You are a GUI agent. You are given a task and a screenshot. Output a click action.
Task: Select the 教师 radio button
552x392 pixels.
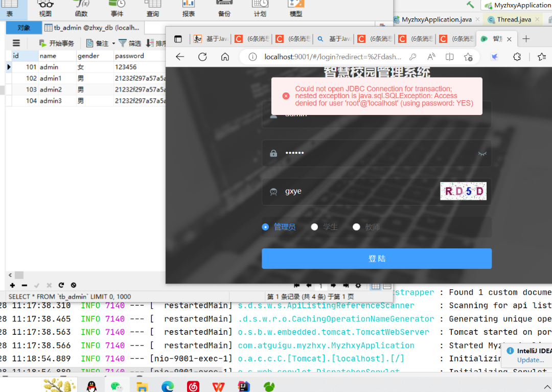click(x=356, y=227)
